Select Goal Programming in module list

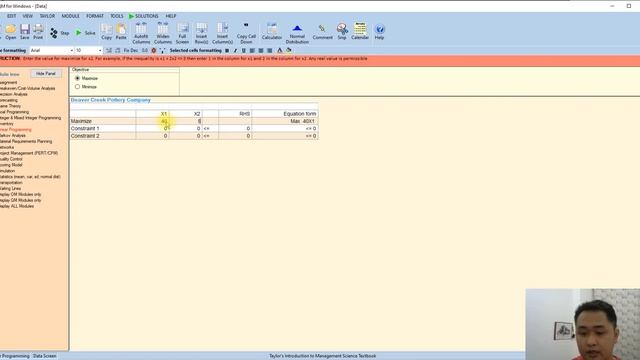(14, 112)
